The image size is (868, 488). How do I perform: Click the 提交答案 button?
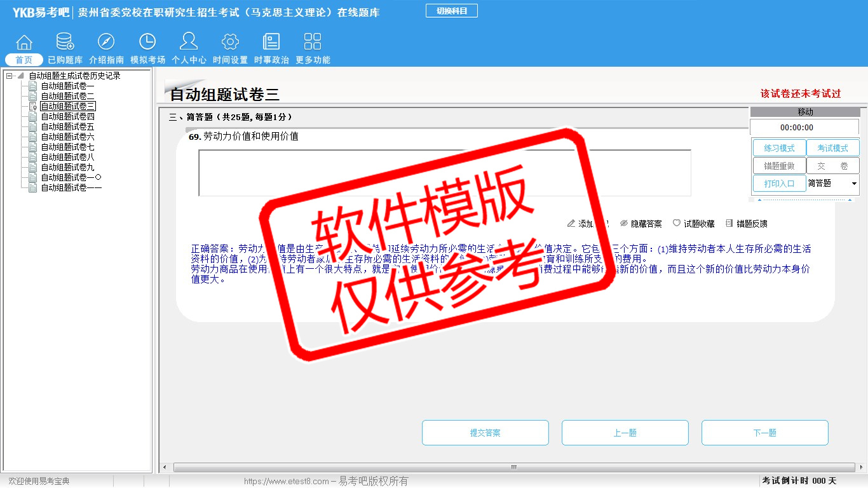pos(485,433)
